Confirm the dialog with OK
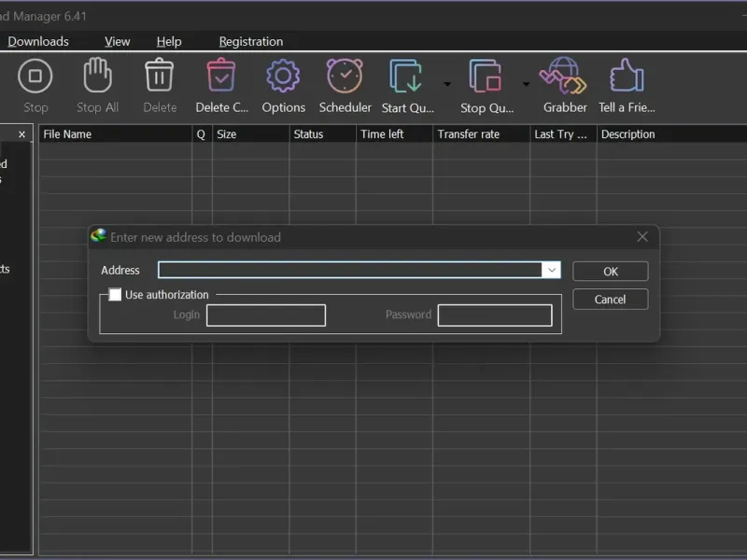 (611, 272)
